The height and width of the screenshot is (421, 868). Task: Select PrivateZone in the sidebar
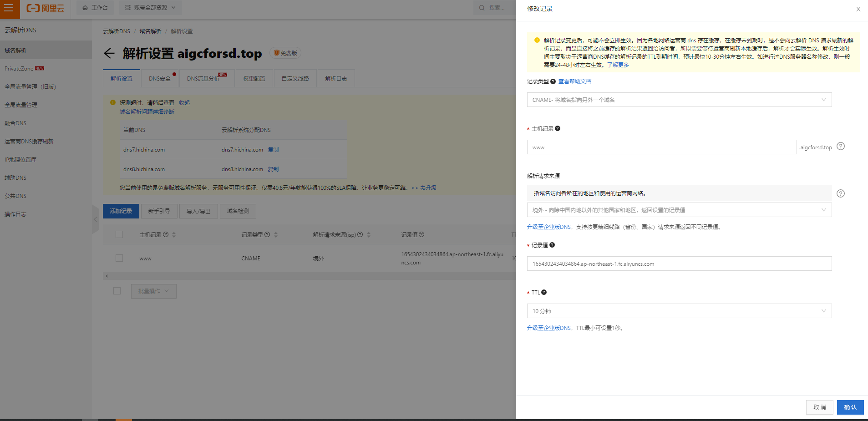coord(46,68)
